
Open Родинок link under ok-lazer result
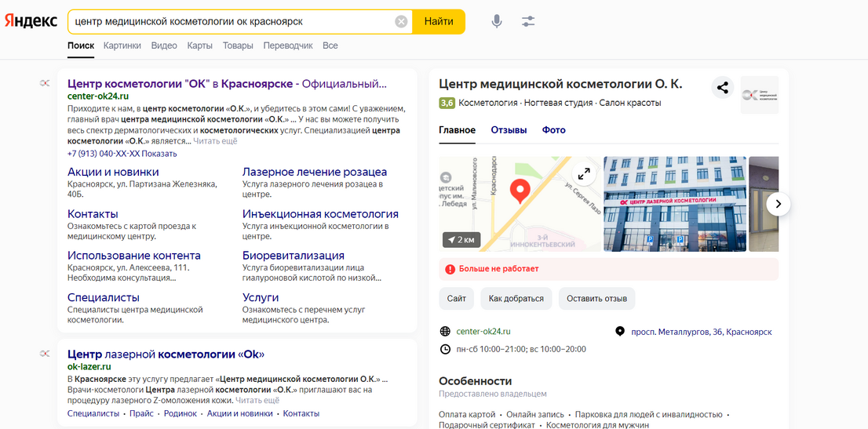click(x=181, y=413)
